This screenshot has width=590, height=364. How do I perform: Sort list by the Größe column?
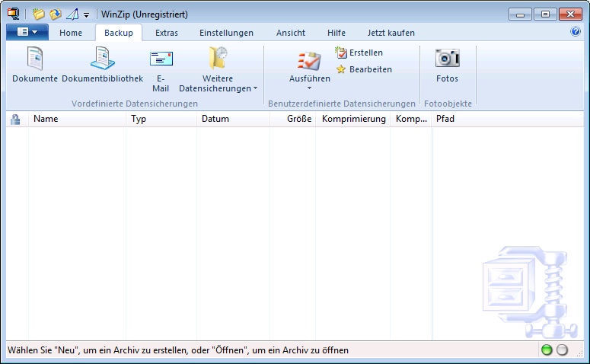293,119
